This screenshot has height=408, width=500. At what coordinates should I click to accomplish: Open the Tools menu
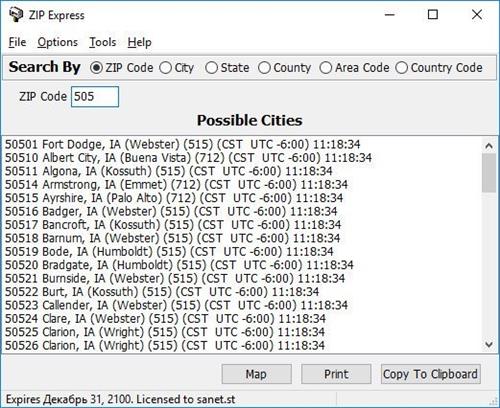[103, 42]
